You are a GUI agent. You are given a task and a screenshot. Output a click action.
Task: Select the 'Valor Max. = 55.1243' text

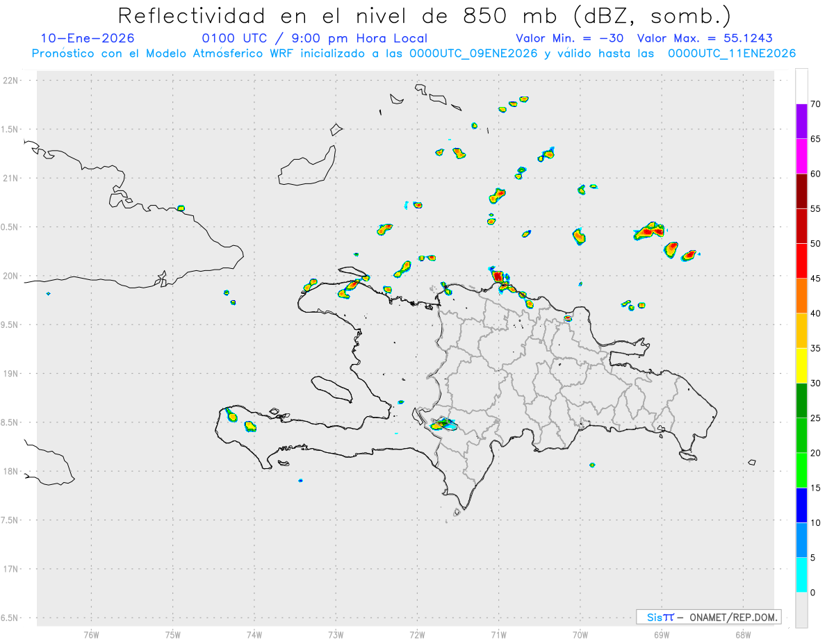705,38
